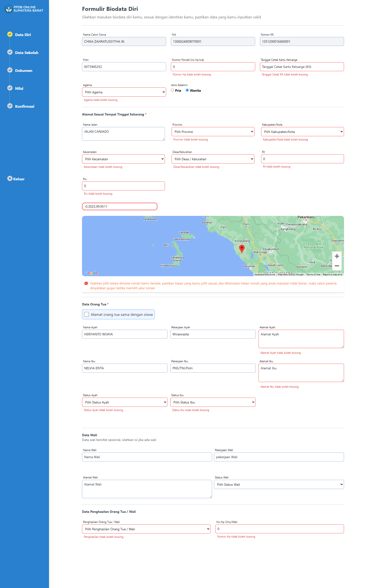Screen dimensions: 377x588
Task: Select the Pria gender radio button
Action: (172, 90)
